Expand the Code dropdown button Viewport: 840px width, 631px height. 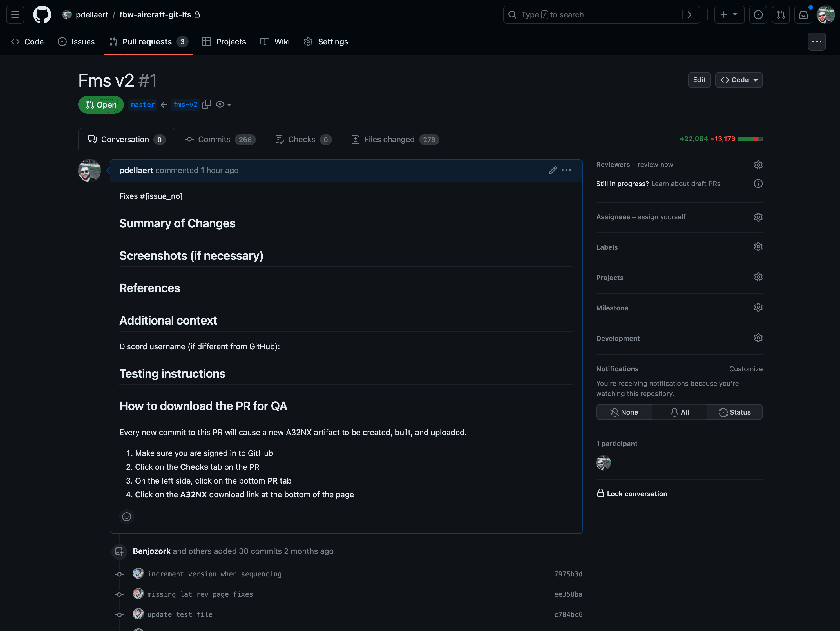point(739,80)
